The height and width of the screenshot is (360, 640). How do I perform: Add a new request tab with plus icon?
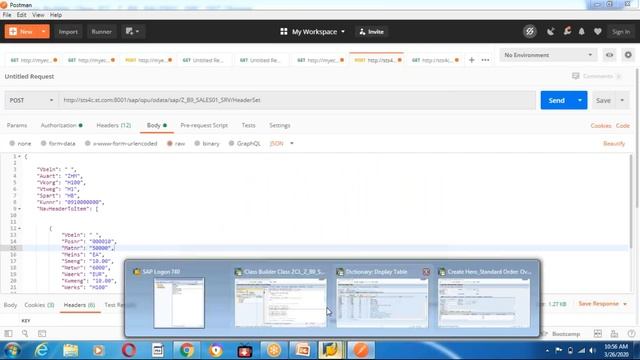click(471, 60)
